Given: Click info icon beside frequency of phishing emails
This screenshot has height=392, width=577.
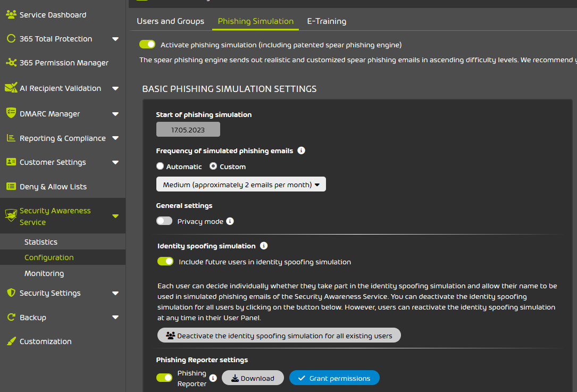Looking at the screenshot, I should click(301, 151).
